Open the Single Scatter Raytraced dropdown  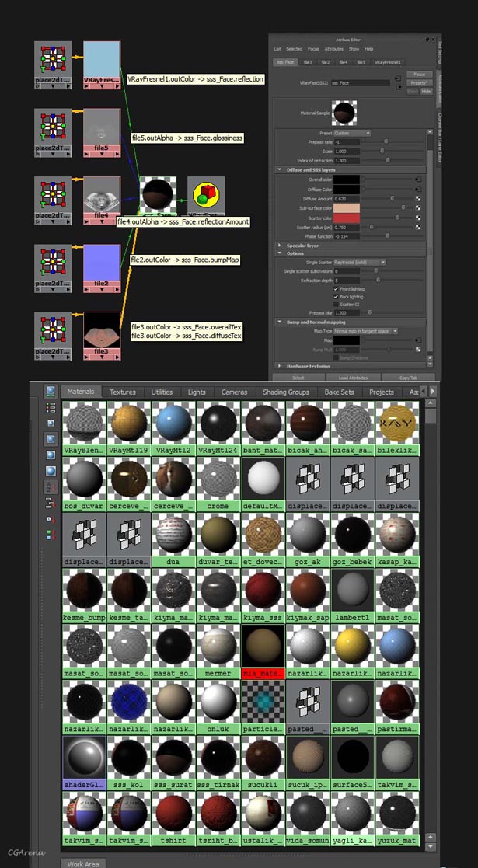(x=359, y=262)
